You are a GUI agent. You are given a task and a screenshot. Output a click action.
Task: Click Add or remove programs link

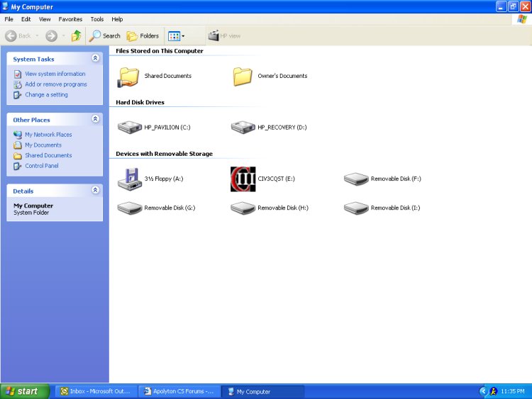pyautogui.click(x=55, y=84)
